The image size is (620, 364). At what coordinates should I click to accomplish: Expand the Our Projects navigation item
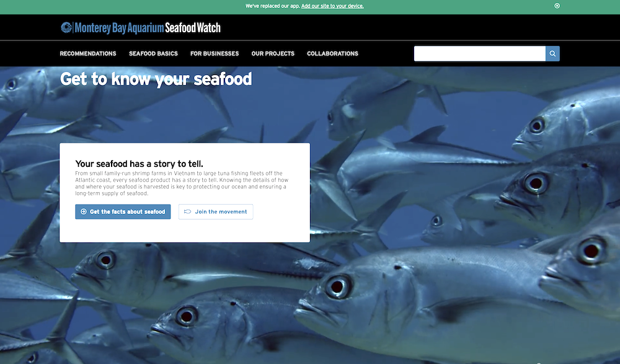pyautogui.click(x=273, y=53)
